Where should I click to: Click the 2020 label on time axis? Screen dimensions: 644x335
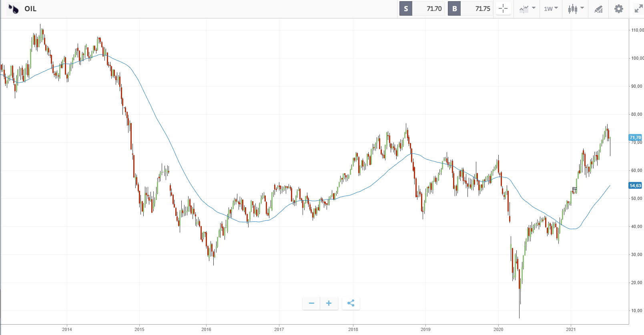tap(498, 329)
